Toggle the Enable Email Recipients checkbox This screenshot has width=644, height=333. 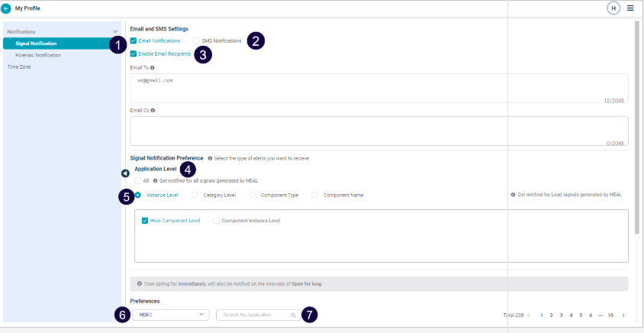[134, 54]
